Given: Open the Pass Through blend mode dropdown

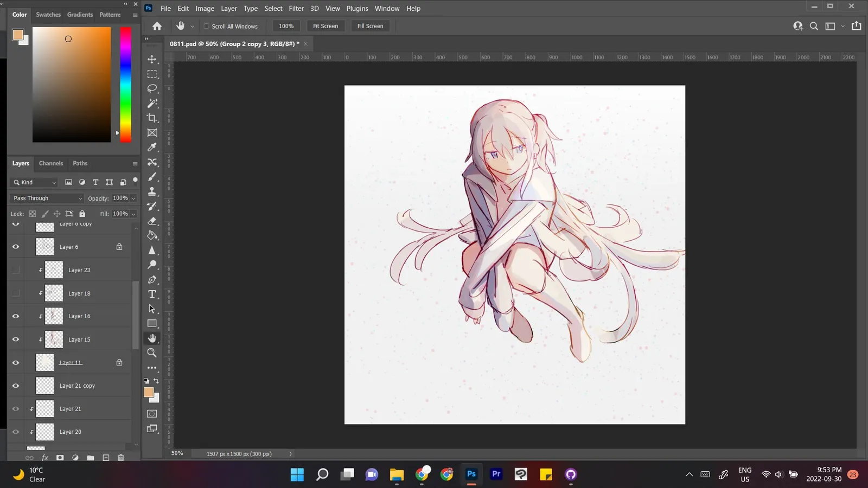Looking at the screenshot, I should (x=47, y=198).
